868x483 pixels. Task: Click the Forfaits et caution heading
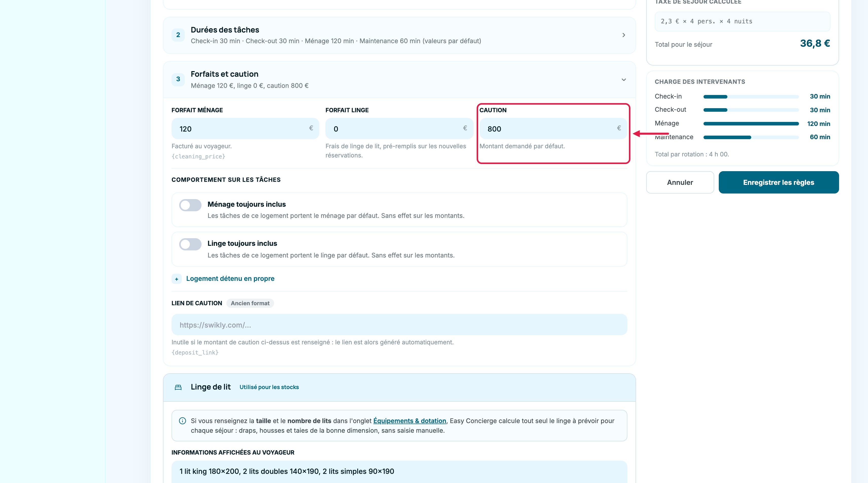click(224, 74)
